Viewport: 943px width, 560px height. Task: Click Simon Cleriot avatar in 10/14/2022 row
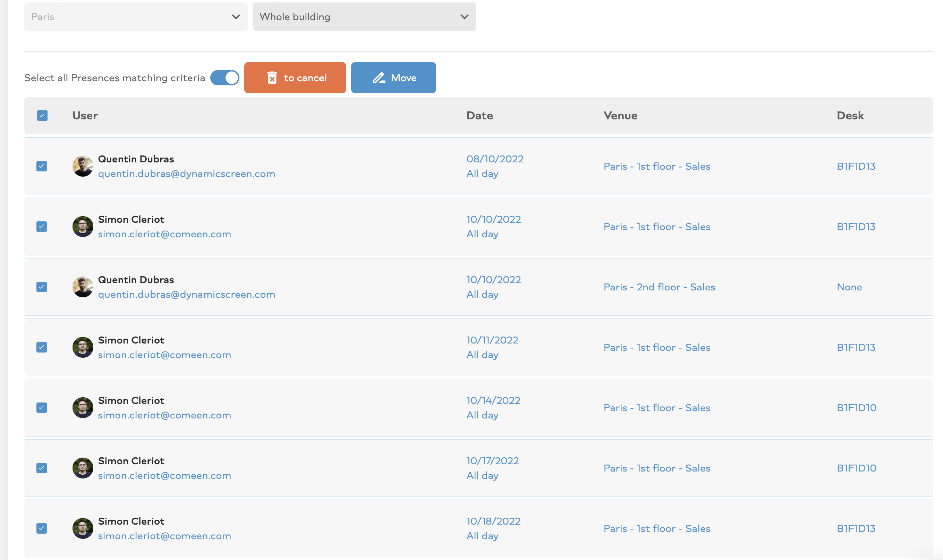tap(83, 408)
